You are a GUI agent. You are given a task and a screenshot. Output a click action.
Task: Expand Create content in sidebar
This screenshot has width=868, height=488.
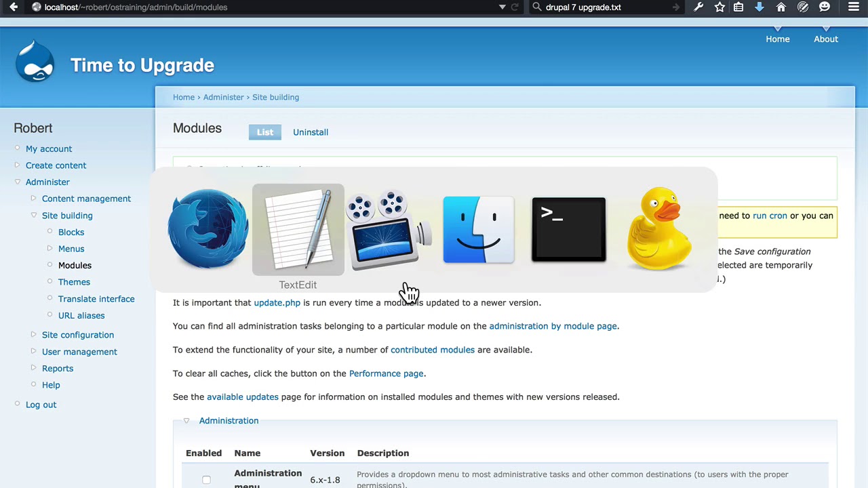tap(18, 165)
